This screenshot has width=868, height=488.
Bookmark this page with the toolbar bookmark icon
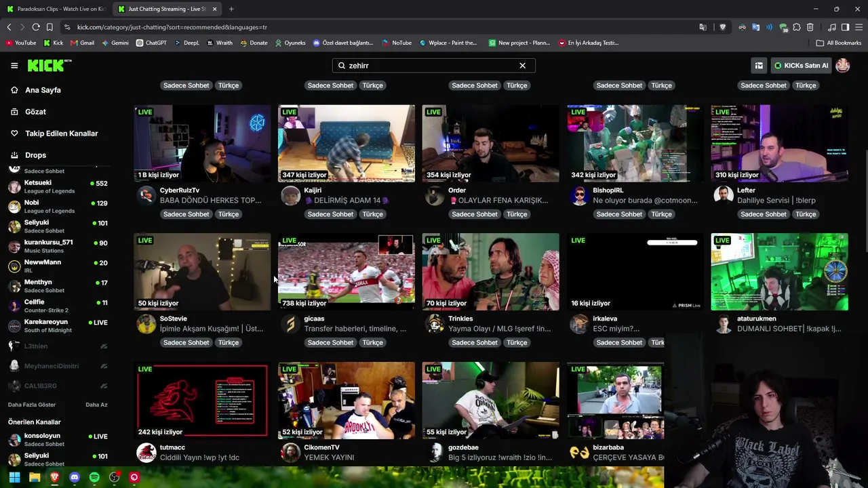coord(50,27)
